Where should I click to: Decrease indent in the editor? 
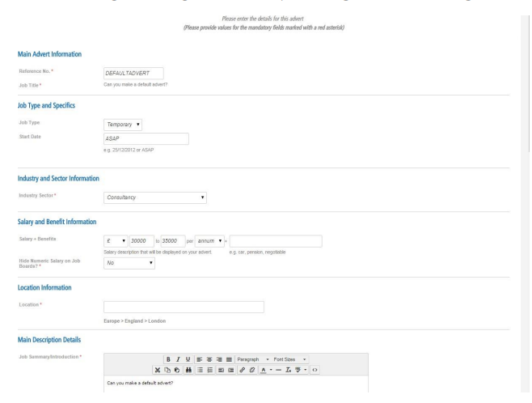point(222,370)
